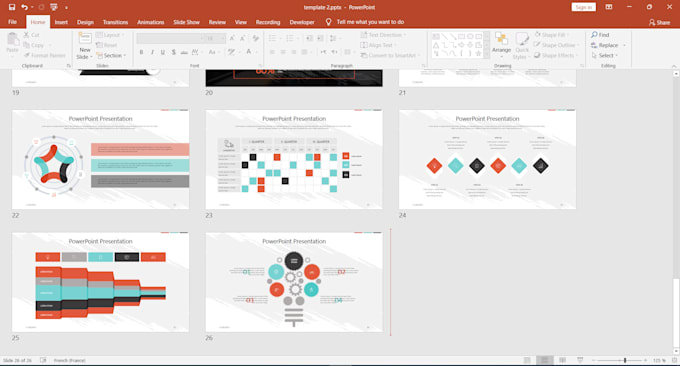The height and width of the screenshot is (366, 680).
Task: Select the triangle shape in shapes gallery
Action: 436,45
